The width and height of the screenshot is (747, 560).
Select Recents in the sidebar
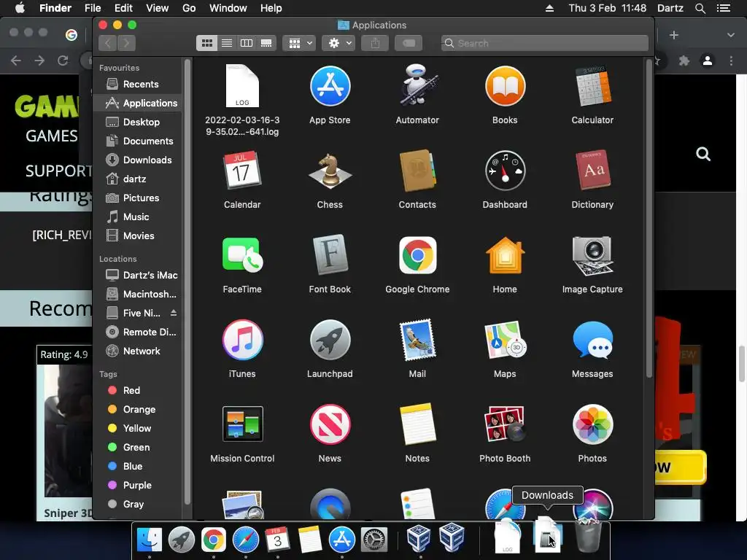coord(138,85)
